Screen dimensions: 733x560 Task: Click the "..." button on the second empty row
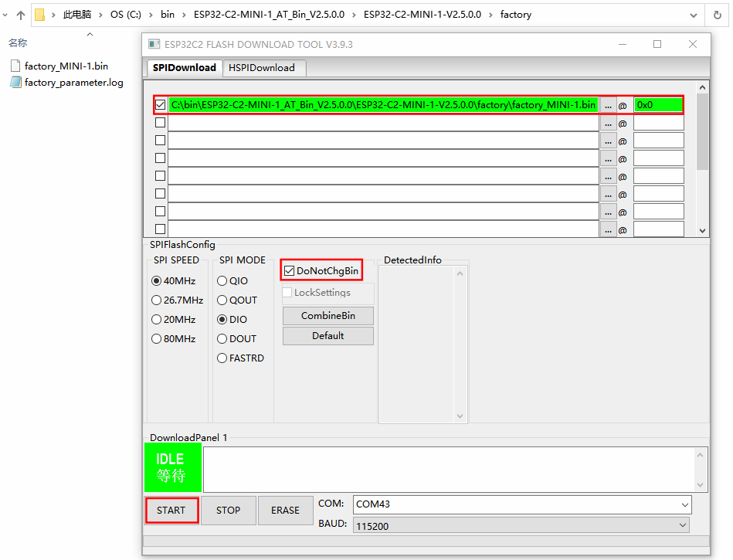[609, 122]
